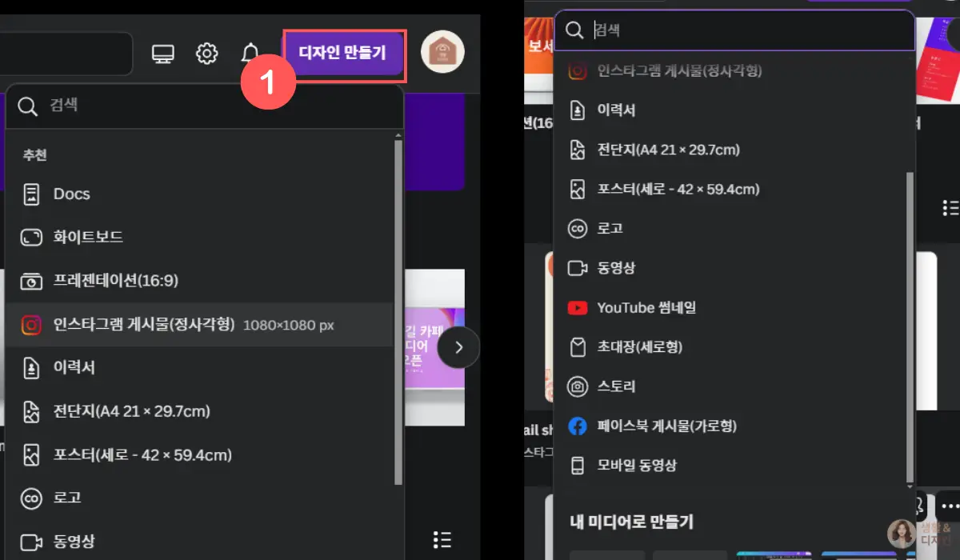Expand the panel with the right arrow chevron
The image size is (960, 560).
458,346
